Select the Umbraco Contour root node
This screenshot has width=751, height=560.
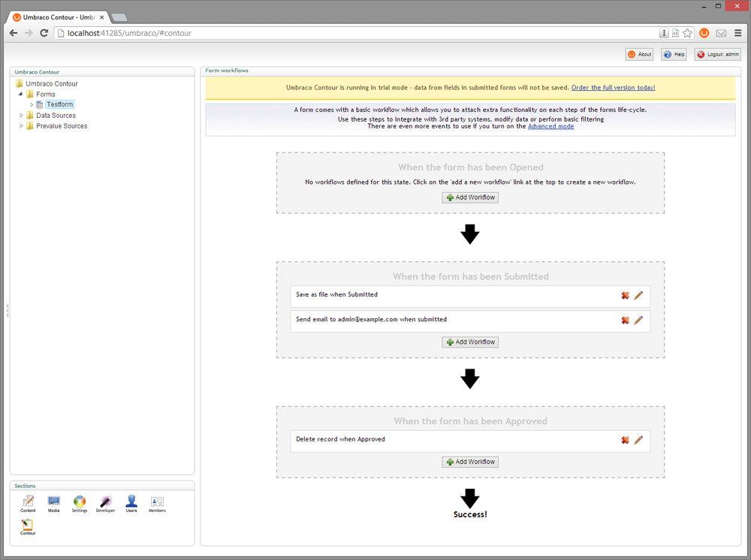52,84
